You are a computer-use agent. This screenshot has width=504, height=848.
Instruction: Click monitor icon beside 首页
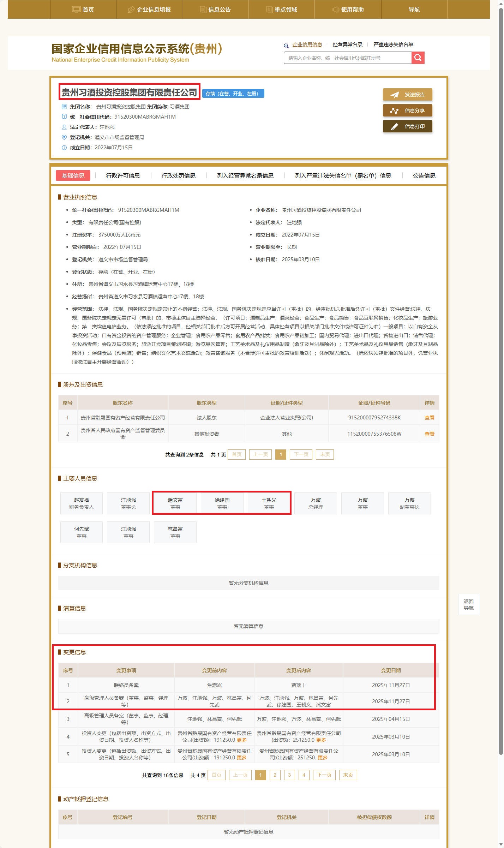click(76, 10)
